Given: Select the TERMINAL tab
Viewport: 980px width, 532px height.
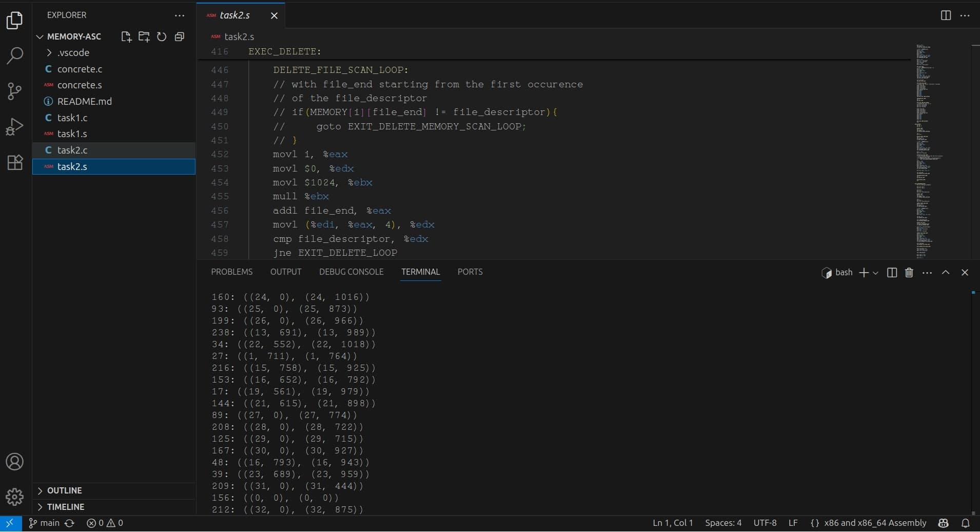Looking at the screenshot, I should click(x=420, y=272).
